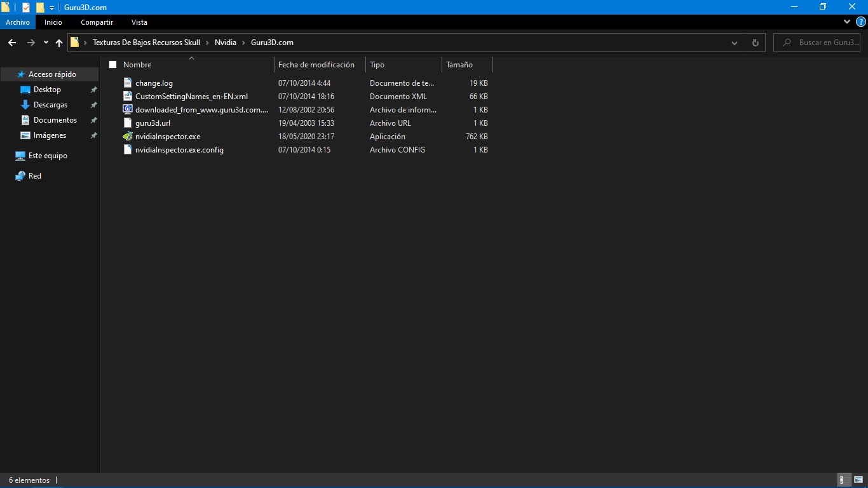
Task: Select the guru3d.url file icon
Action: 128,123
